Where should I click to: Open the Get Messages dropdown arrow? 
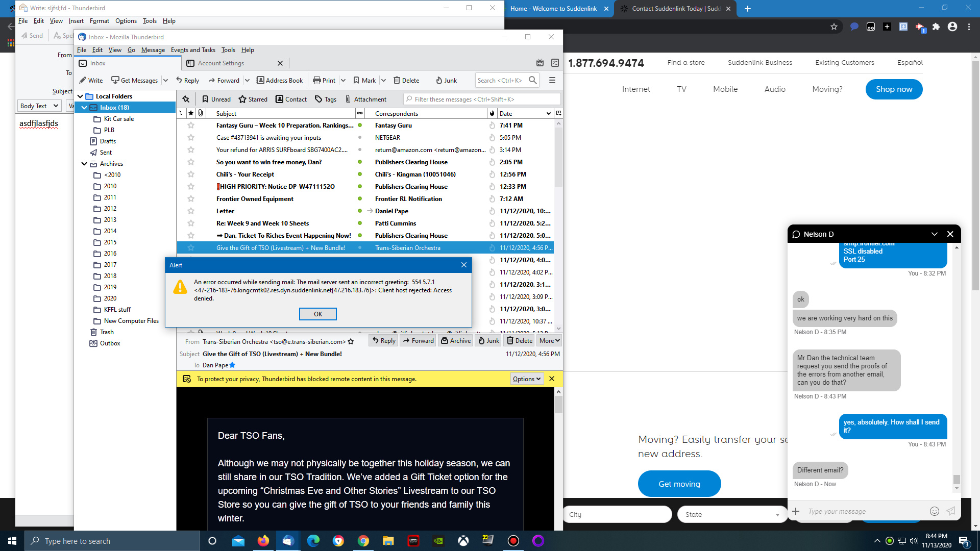point(165,80)
